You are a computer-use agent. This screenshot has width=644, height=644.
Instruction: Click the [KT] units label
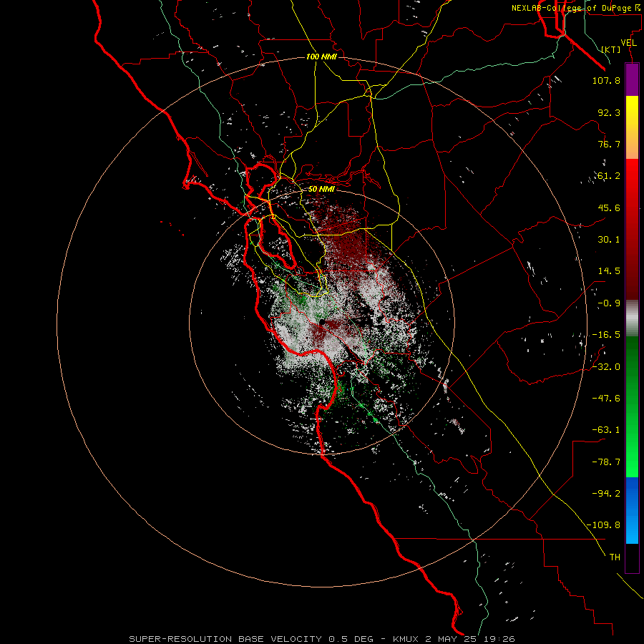coord(611,49)
